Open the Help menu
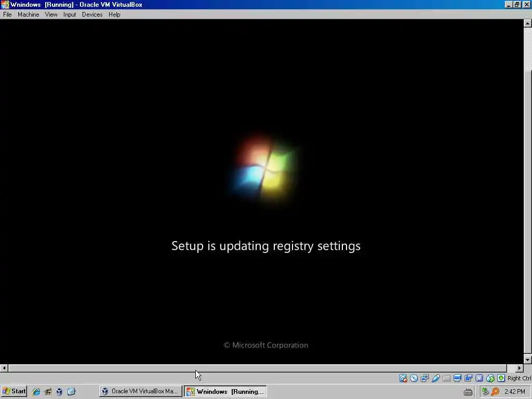 [x=114, y=14]
